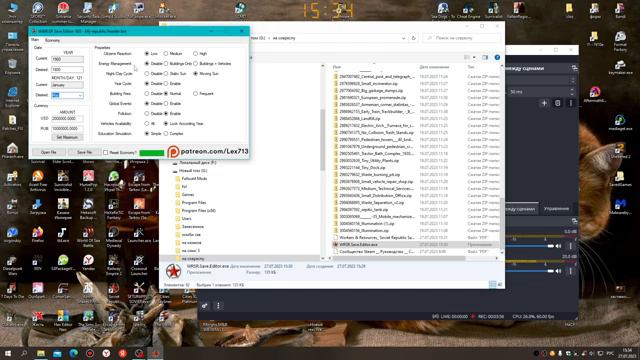Open Cheat Engine desktop shortcut
The height and width of the screenshot is (360, 640).
tap(468, 10)
